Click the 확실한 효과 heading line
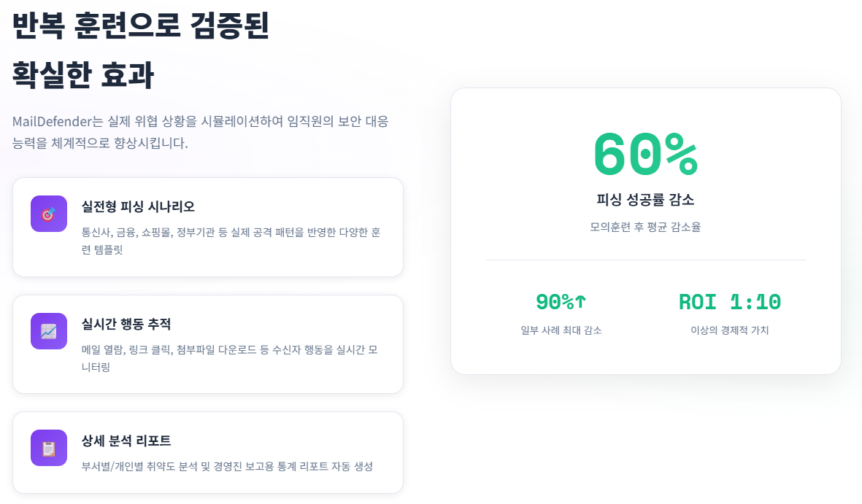Image resolution: width=862 pixels, height=504 pixels. tap(83, 75)
